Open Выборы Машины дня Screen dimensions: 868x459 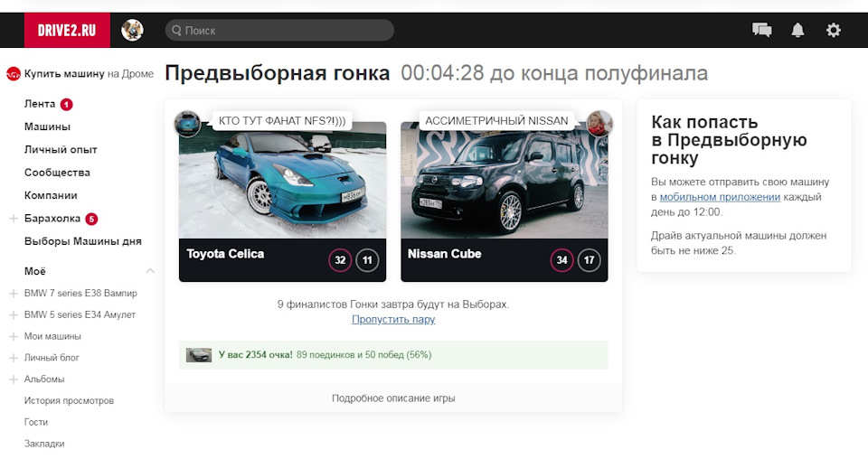[82, 241]
